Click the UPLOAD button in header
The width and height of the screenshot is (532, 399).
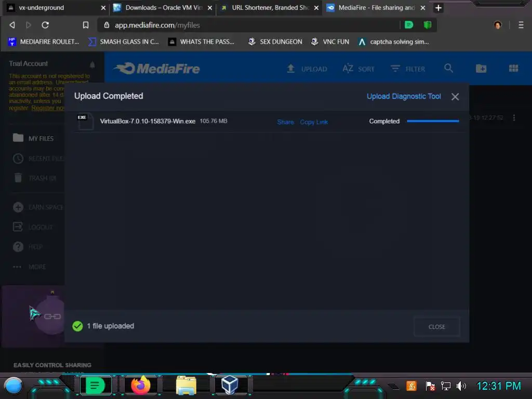pyautogui.click(x=307, y=69)
